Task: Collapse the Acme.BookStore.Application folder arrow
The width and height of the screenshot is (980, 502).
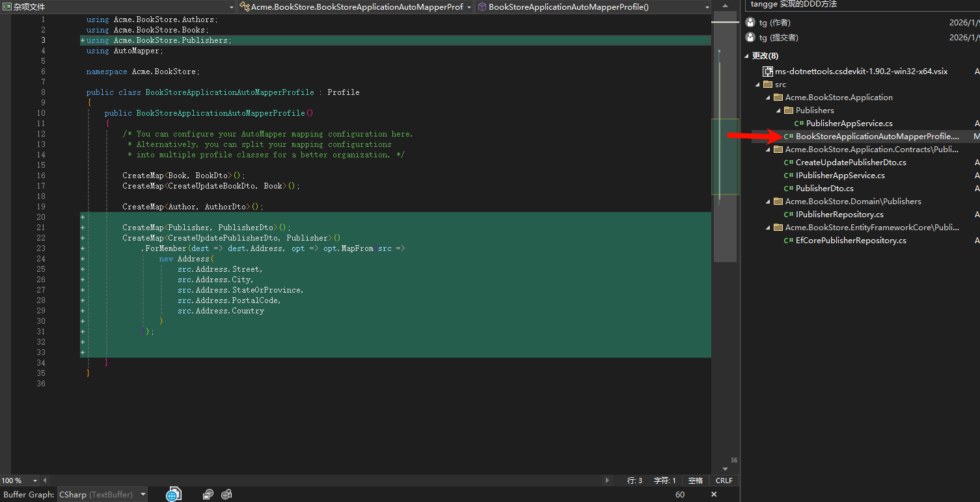Action: coord(768,98)
